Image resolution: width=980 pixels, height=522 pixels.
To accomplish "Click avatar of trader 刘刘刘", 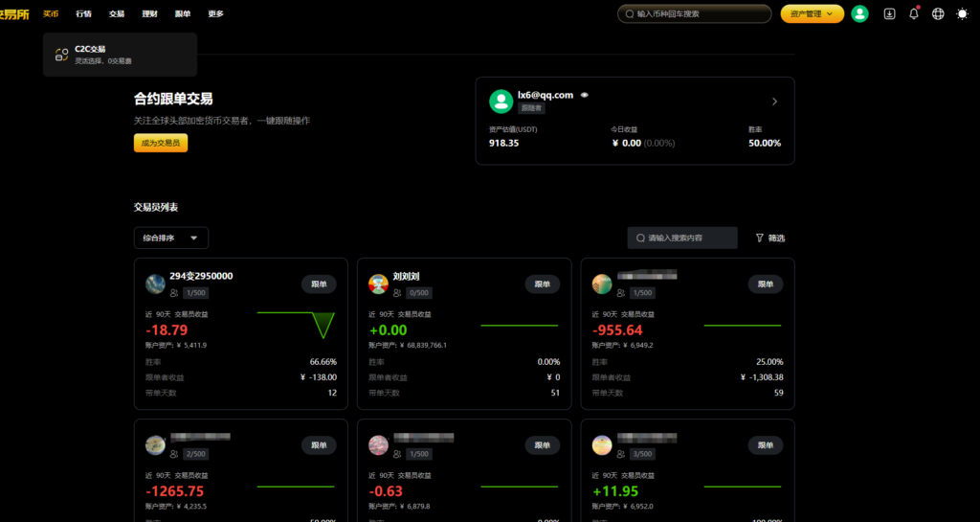I will (378, 284).
